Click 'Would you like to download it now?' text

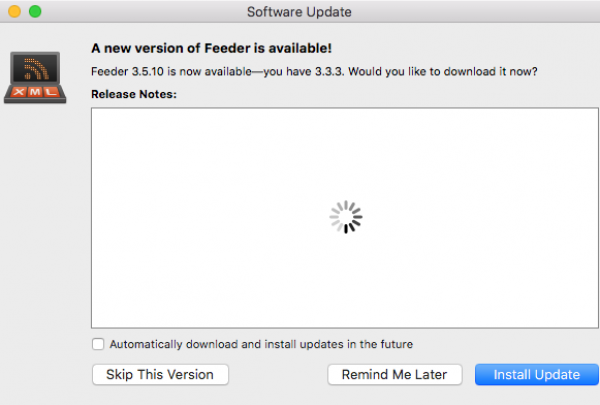443,72
